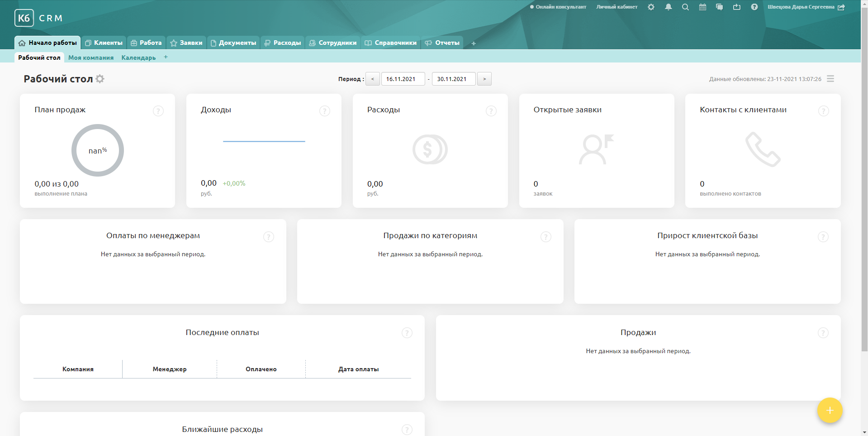Show help for План продаж widget
The width and height of the screenshot is (868, 436).
coord(158,111)
